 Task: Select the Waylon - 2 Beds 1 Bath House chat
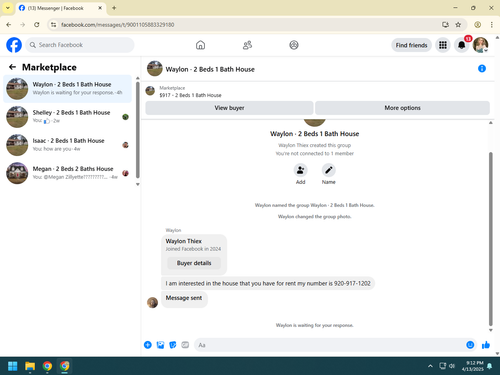(x=67, y=89)
